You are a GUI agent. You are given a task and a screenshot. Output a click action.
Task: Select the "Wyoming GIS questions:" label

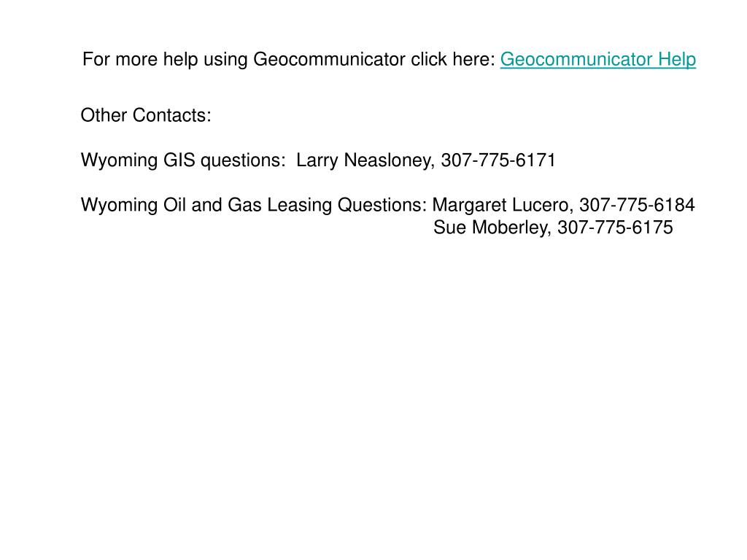[x=183, y=160]
